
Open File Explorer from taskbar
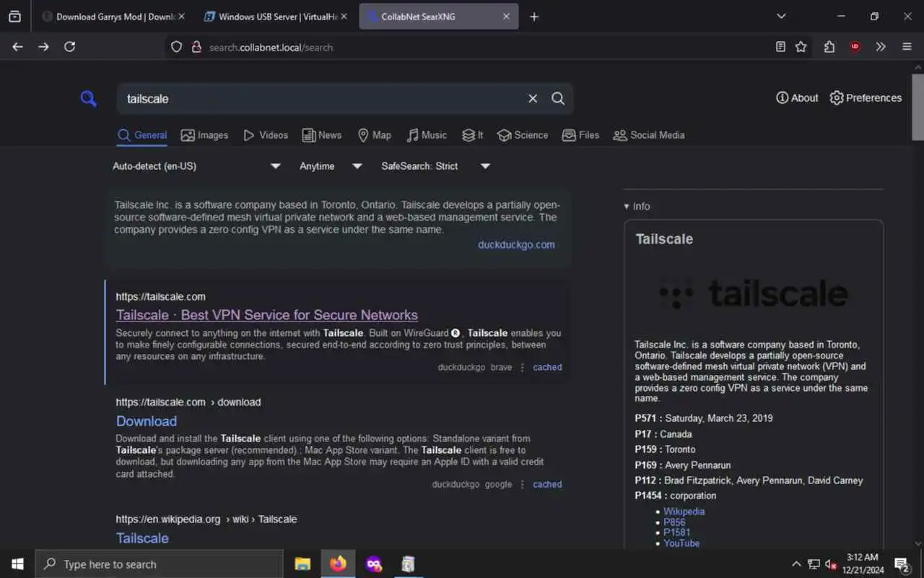(x=302, y=564)
